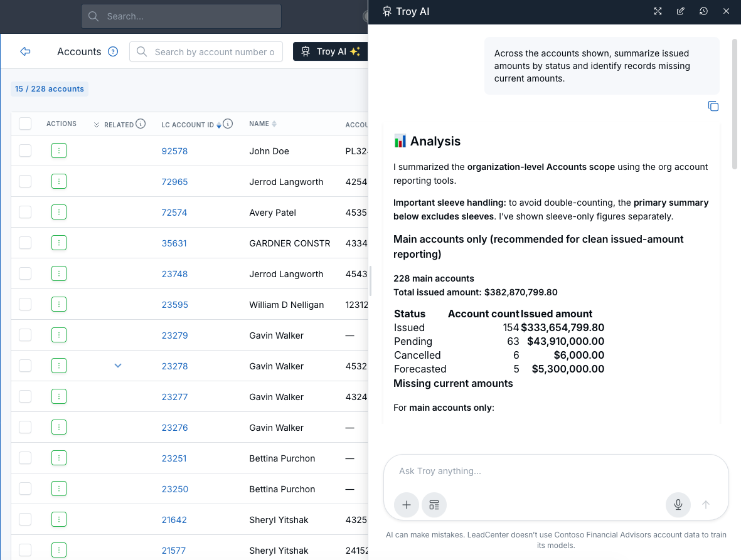
Task: Click the LC Account ID info icon
Action: pos(228,124)
